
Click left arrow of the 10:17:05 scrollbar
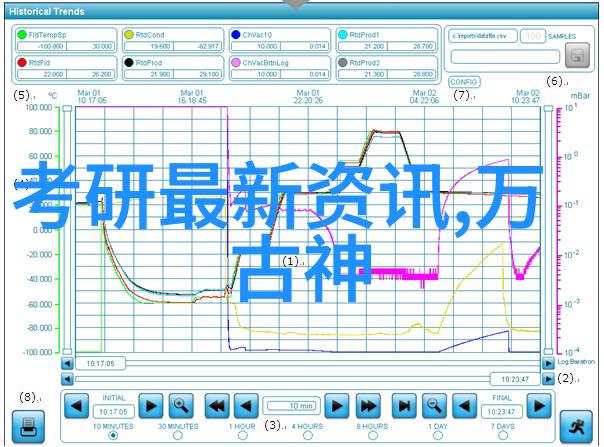(x=67, y=363)
